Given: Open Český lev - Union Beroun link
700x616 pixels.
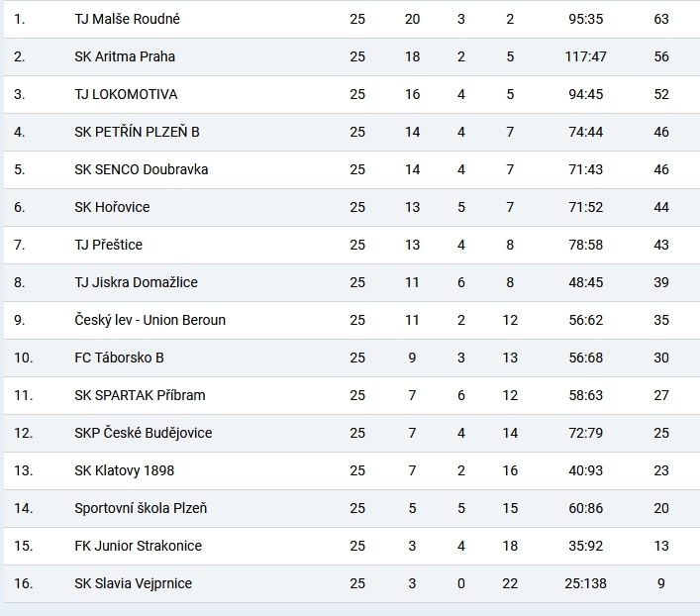Looking at the screenshot, I should 150,320.
